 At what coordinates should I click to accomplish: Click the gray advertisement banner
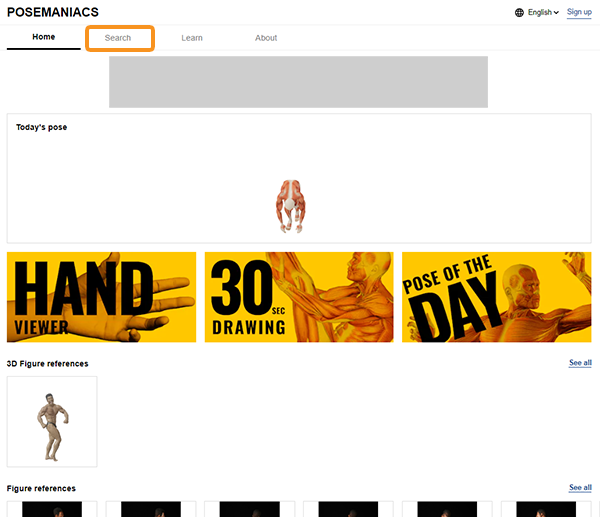coord(298,82)
